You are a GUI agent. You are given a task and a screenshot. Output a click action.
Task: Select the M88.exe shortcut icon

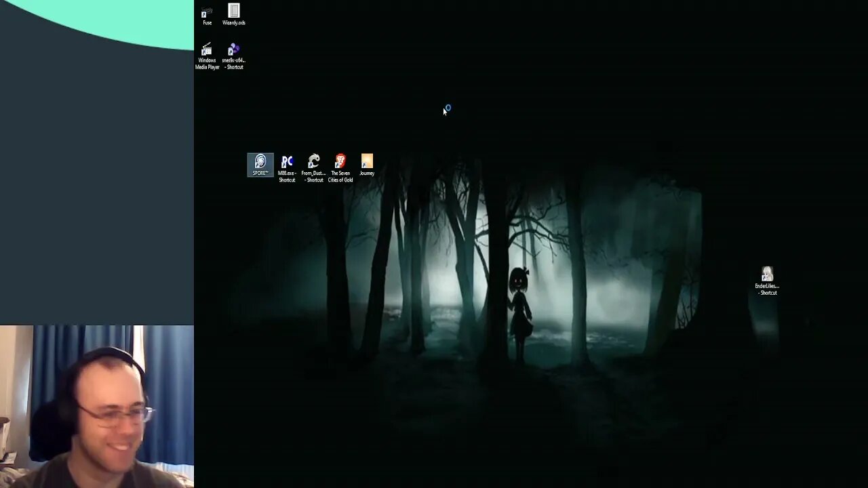[287, 168]
